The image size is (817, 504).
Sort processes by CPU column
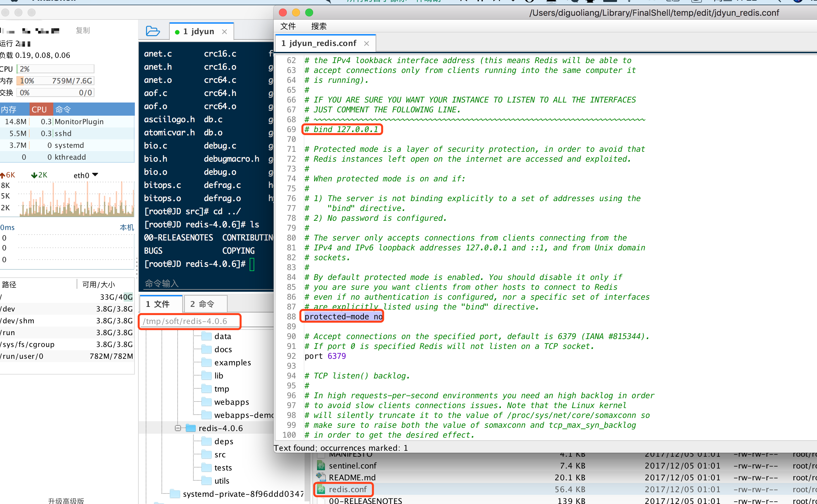click(39, 109)
